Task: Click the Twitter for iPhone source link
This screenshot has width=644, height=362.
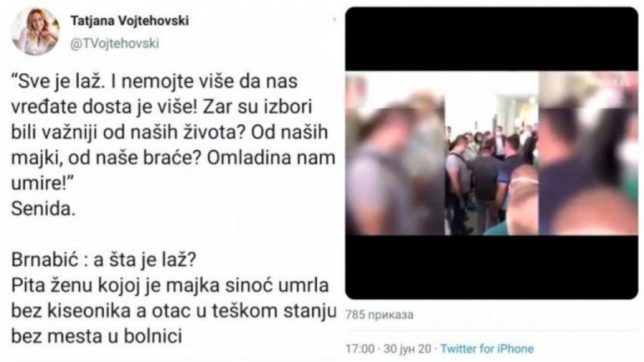Action: [x=487, y=349]
